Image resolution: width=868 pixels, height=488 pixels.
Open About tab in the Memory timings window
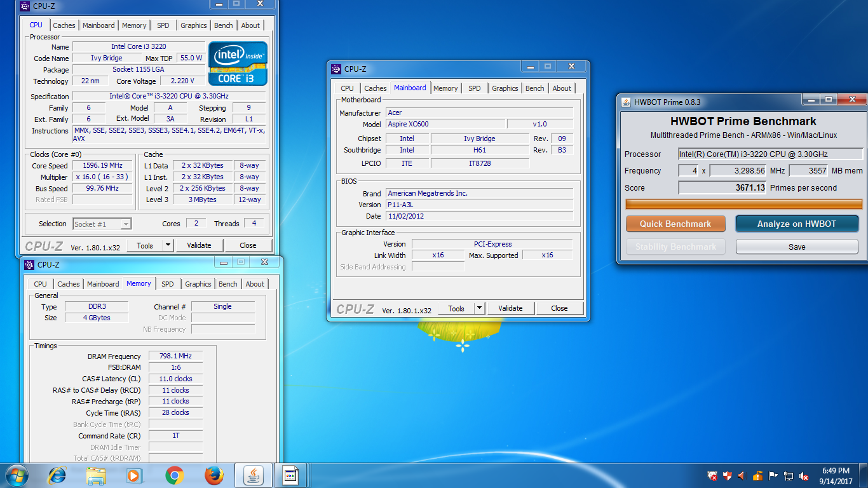pyautogui.click(x=255, y=284)
